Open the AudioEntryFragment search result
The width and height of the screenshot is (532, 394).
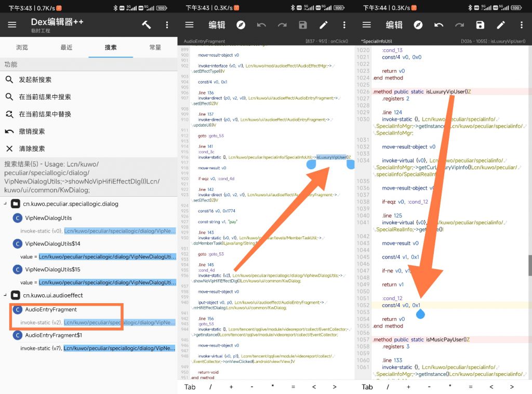point(51,309)
